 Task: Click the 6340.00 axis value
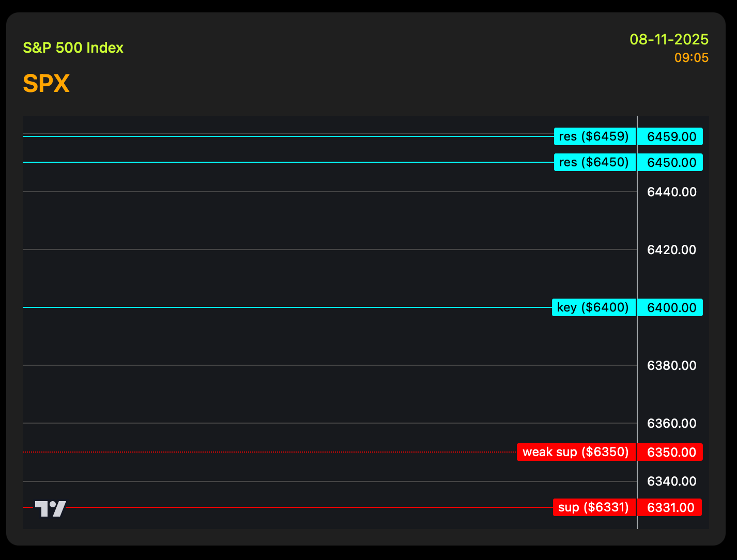coord(672,481)
